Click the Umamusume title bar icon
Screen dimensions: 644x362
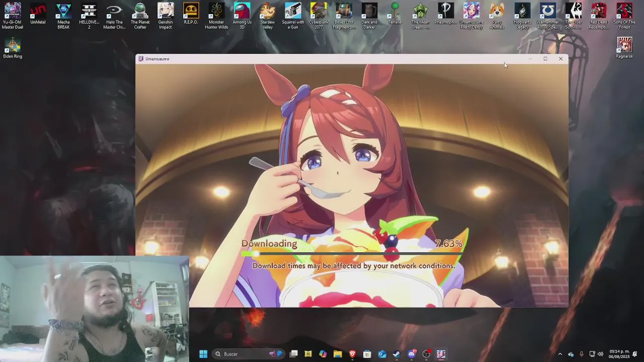[141, 59]
